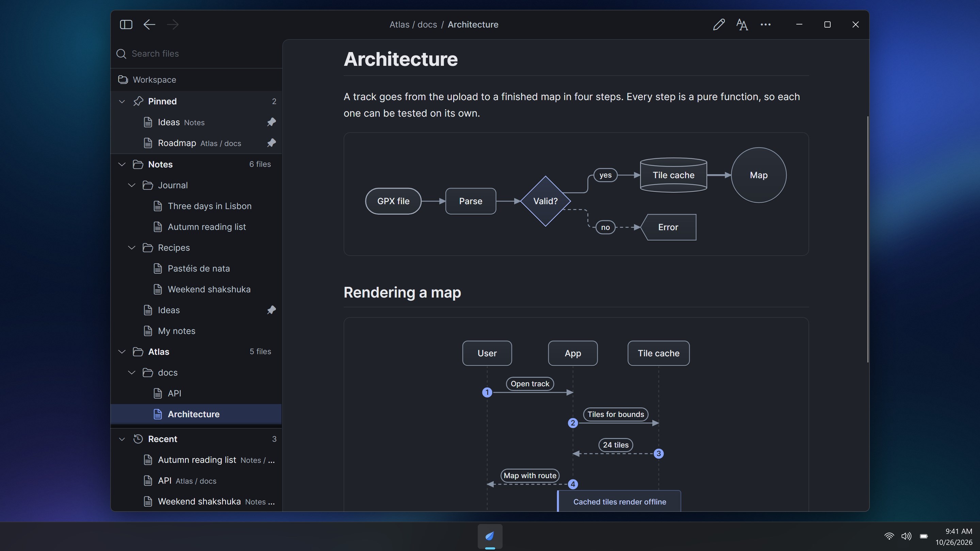
Task: Toggle the sidebar panel icon
Action: (126, 24)
